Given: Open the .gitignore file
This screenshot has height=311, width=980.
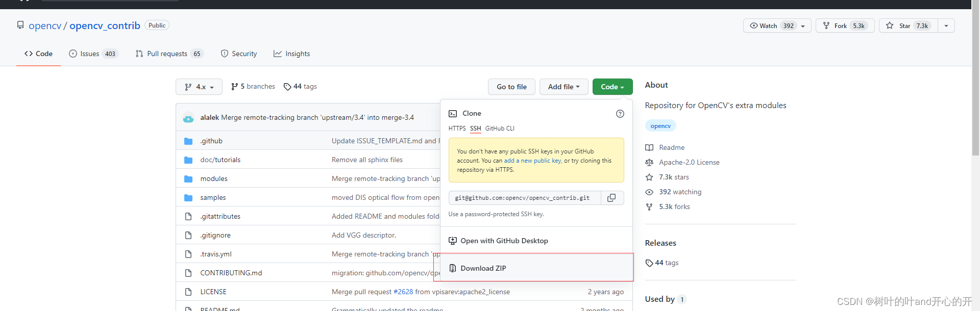Looking at the screenshot, I should point(215,235).
